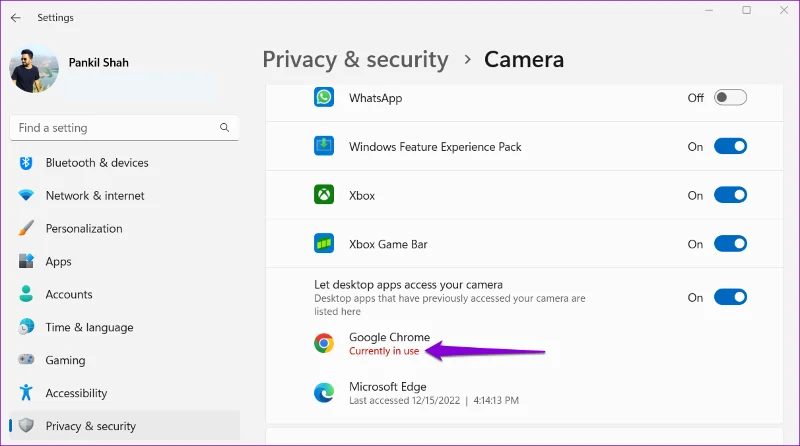Click the Personalization paintbrush icon
The width and height of the screenshot is (800, 446).
(x=26, y=228)
